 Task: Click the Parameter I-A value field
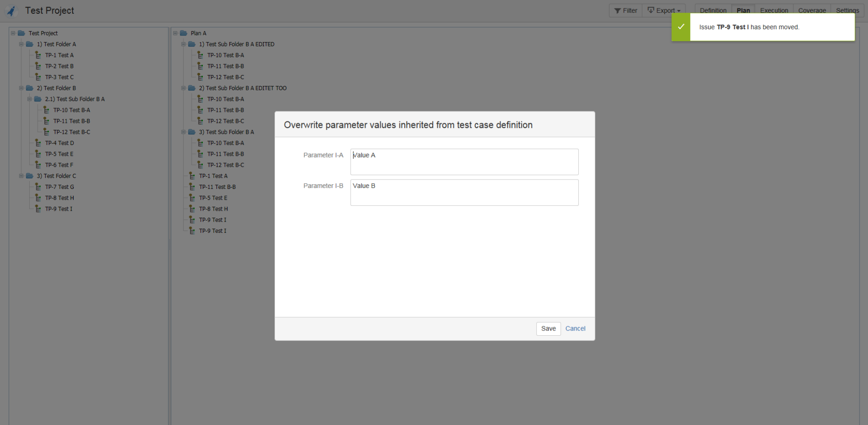point(464,162)
